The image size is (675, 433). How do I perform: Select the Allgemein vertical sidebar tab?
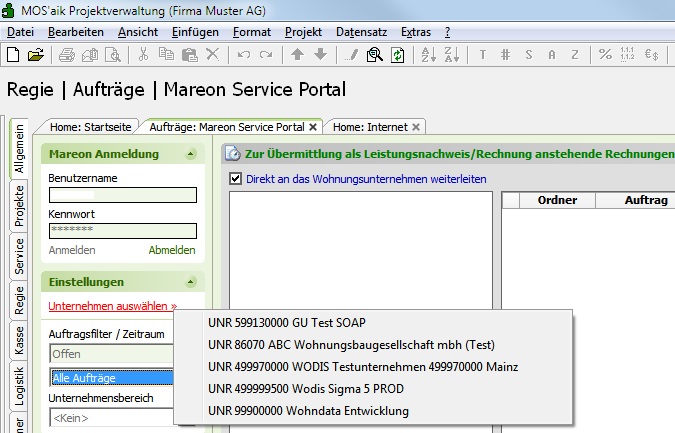click(x=19, y=148)
